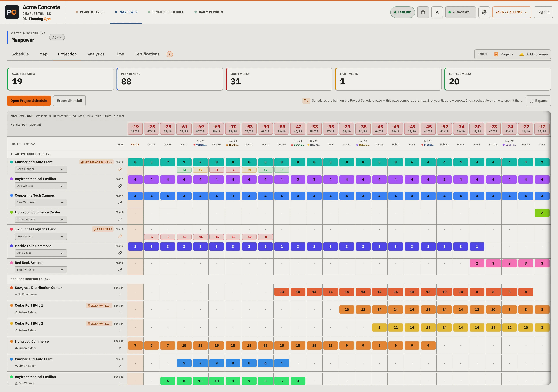Open Lena Vasko foreman dropdown

(x=41, y=253)
